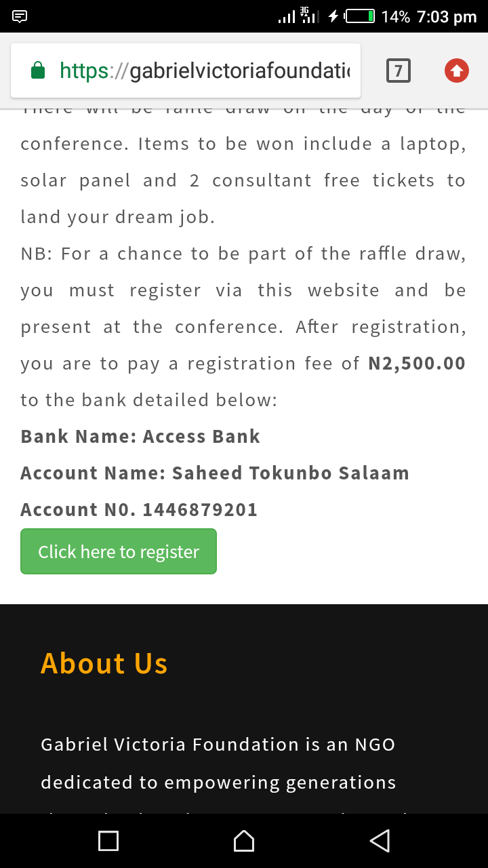Click the green 'Click here to register' button

click(119, 551)
